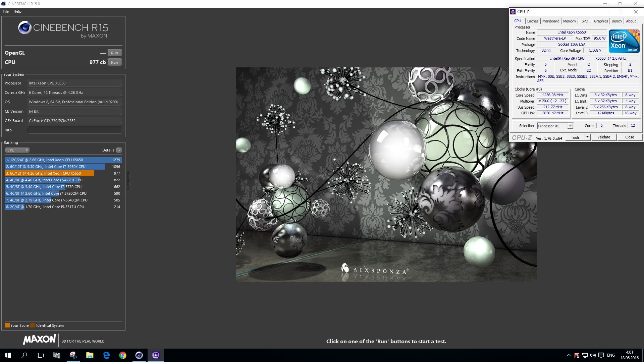Screen dimensions: 644x362
Task: Select the Xeon X5650 4.26 GHz ranking entry
Action: pos(49,173)
